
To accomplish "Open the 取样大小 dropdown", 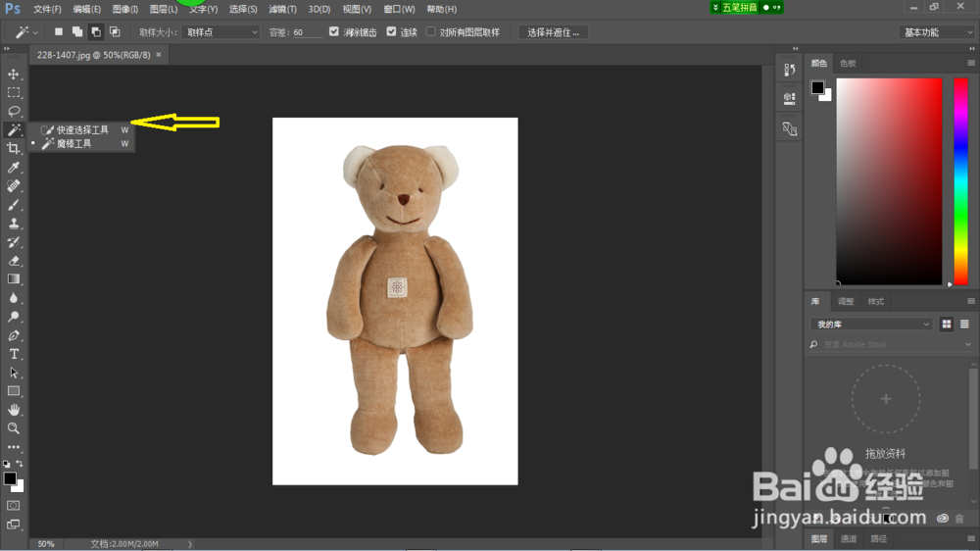I will click(220, 32).
